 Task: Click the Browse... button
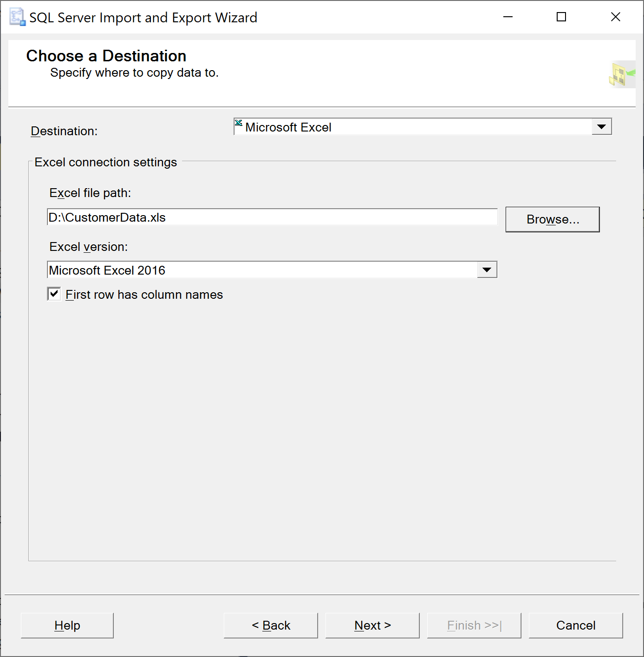tap(553, 219)
